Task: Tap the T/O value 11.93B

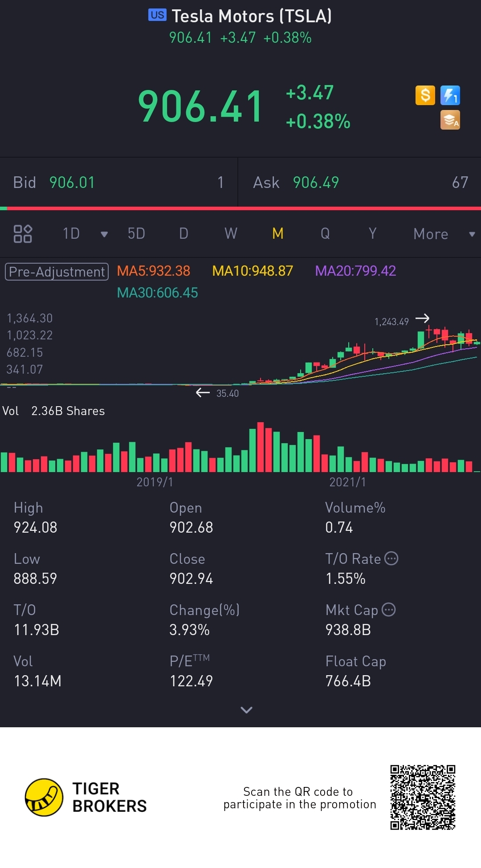Action: [x=37, y=630]
